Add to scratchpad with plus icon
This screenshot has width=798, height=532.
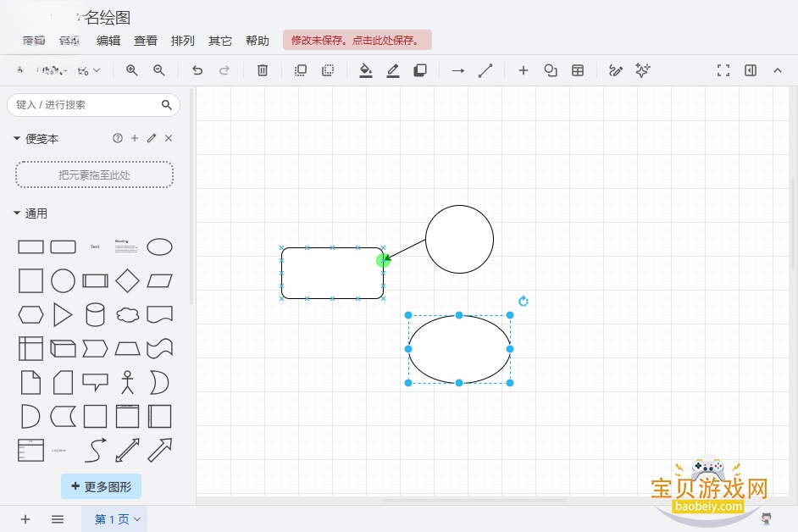click(135, 138)
